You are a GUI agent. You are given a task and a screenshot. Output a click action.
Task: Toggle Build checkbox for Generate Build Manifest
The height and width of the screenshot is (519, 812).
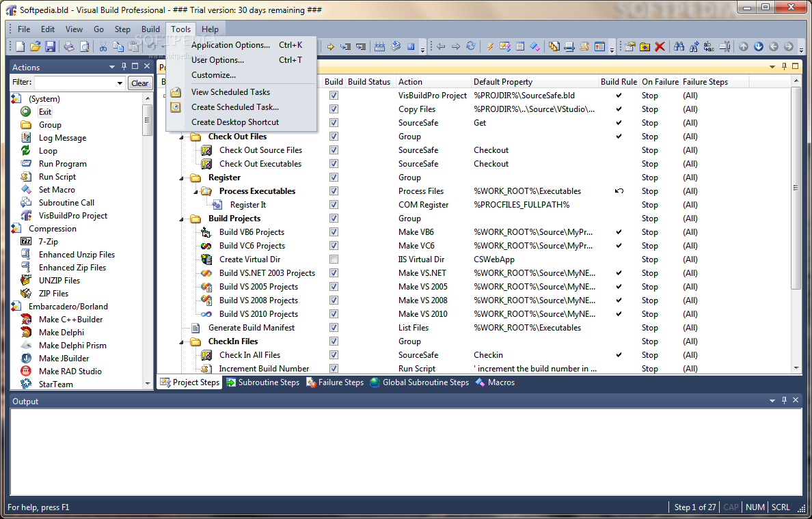click(334, 328)
